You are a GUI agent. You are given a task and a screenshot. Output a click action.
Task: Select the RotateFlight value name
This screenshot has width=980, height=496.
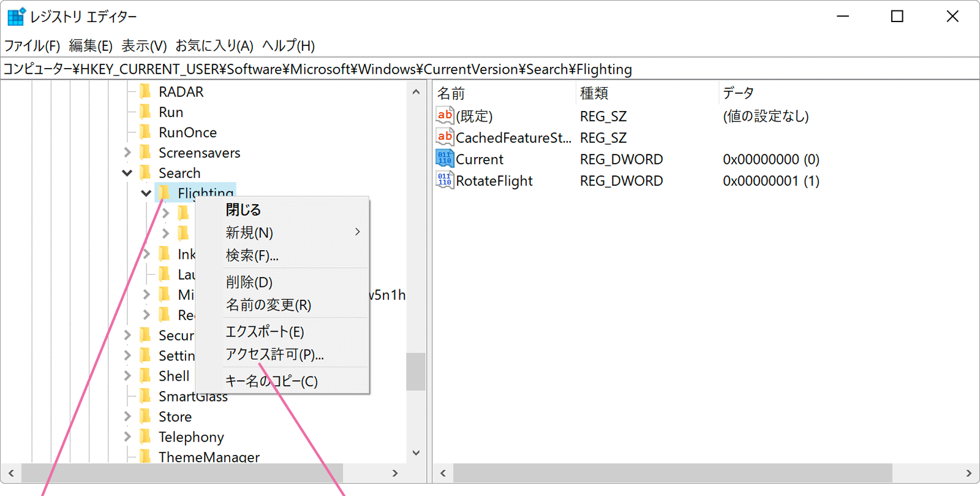coord(494,181)
